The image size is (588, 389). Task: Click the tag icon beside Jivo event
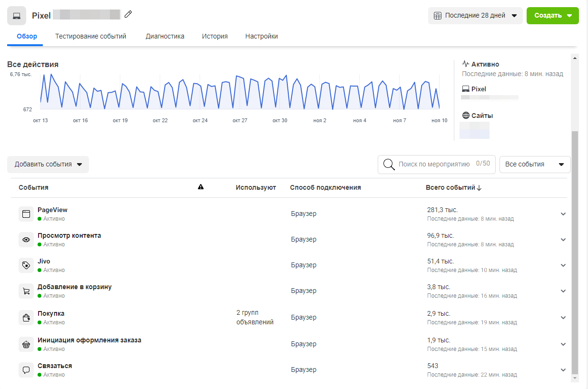26,265
